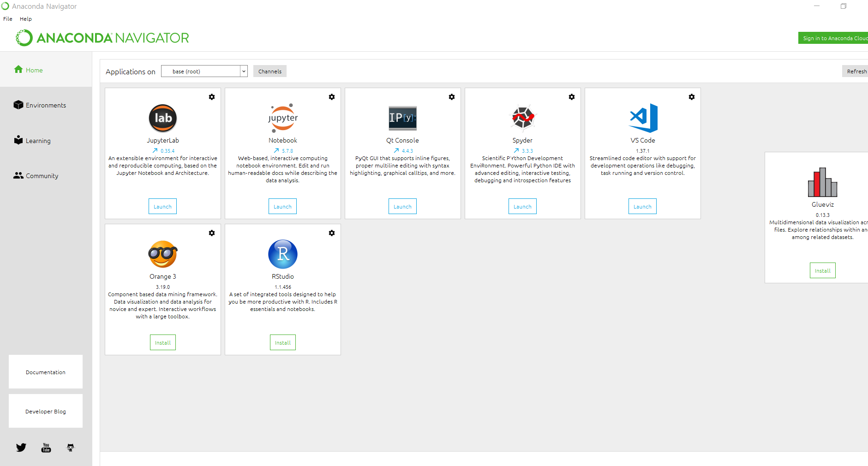Click the VS Code version 1.37.1 text
Viewport: 868px width, 466px height.
click(x=643, y=151)
